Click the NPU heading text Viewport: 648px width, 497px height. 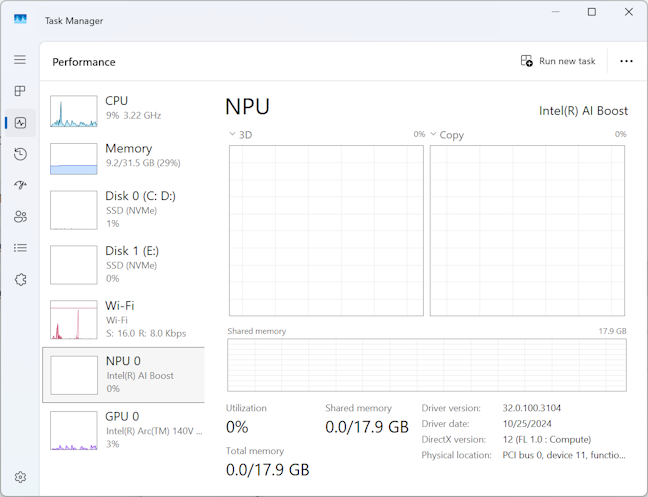pos(247,107)
